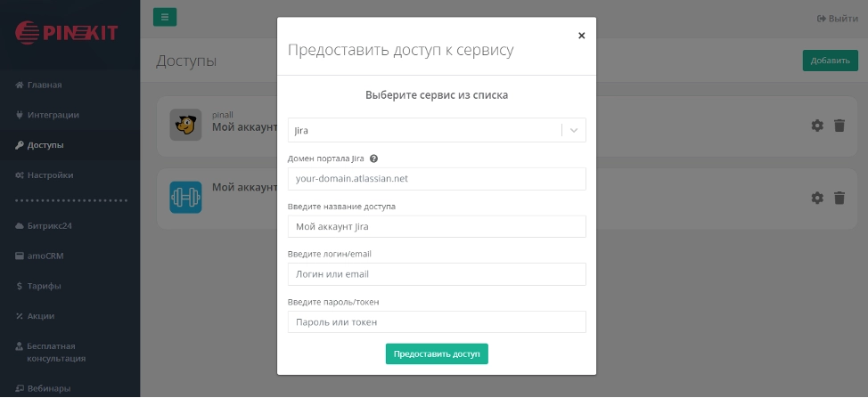Close the Предоставить доступ к сервису dialog
This screenshot has width=868, height=398.
coord(581,36)
